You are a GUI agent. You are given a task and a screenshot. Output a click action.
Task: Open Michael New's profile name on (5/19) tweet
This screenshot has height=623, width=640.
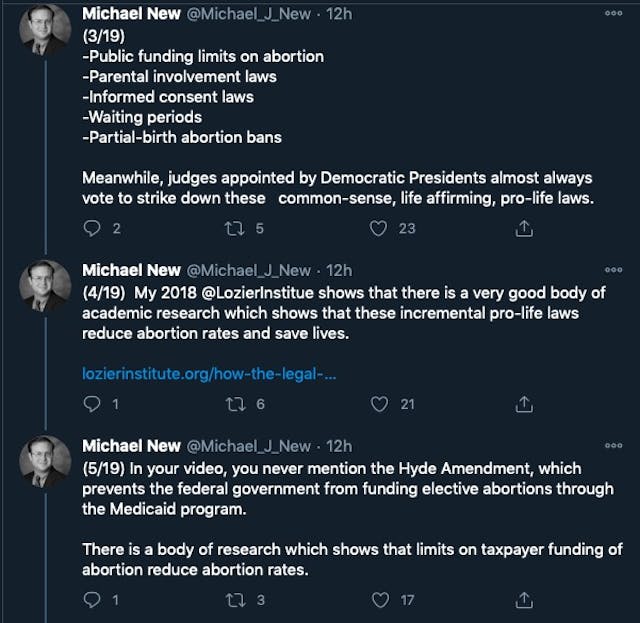pyautogui.click(x=131, y=446)
